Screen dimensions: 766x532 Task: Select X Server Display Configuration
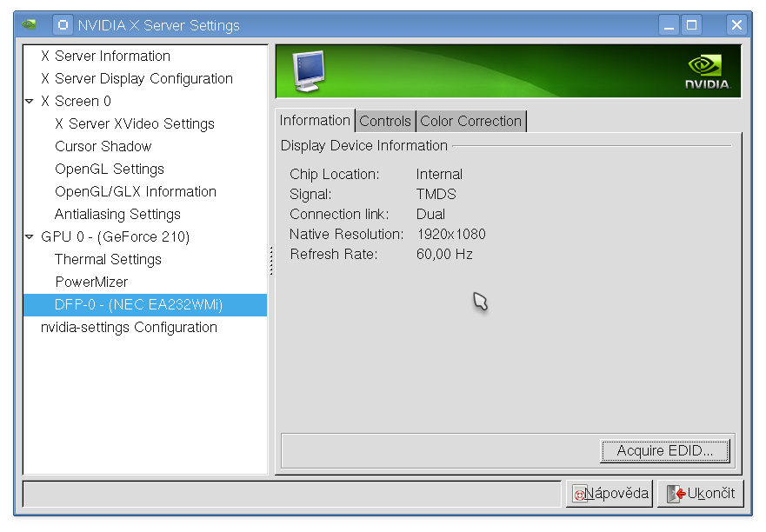(137, 78)
